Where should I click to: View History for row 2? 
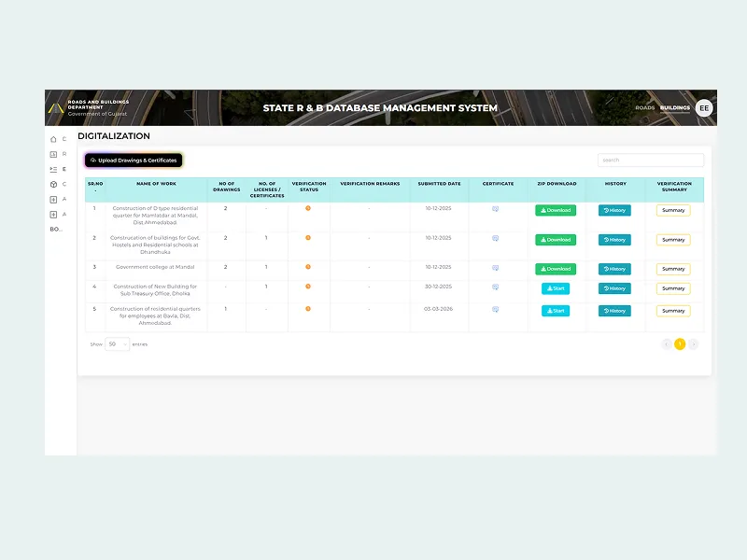[614, 240]
